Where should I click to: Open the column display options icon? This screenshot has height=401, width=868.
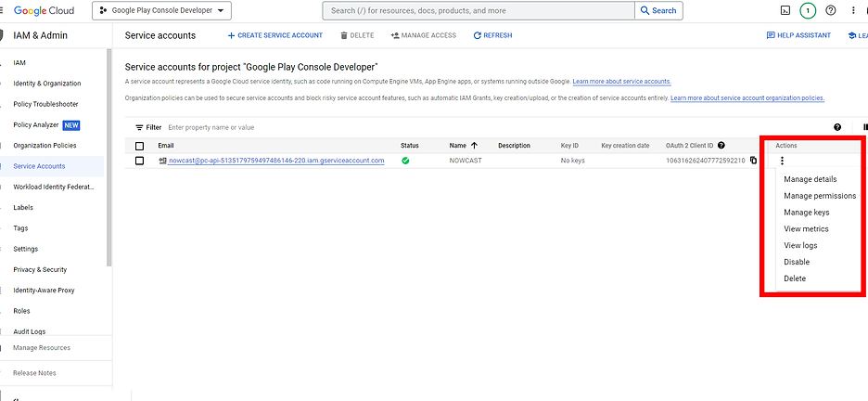tap(864, 127)
